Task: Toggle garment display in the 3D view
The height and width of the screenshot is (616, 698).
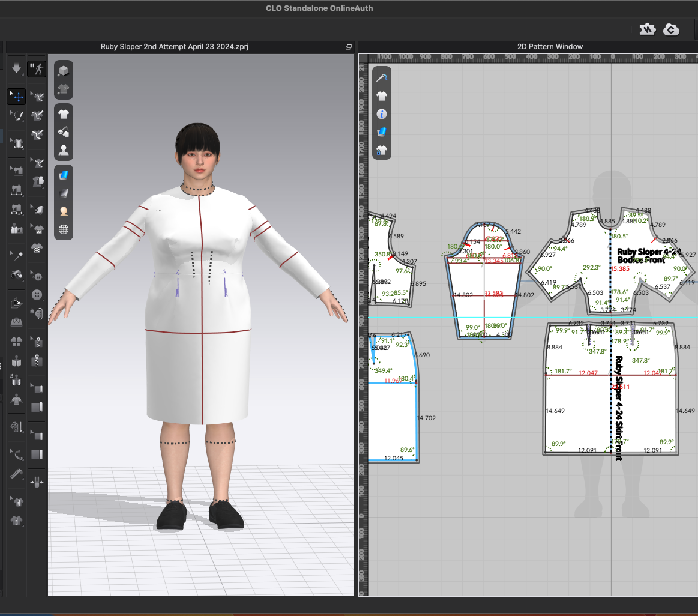Action: tap(64, 113)
